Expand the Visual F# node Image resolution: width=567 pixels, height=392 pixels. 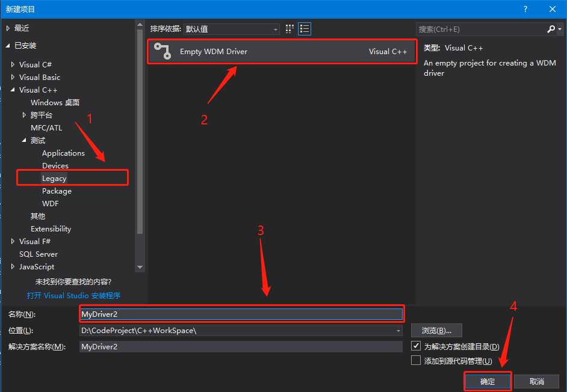coord(13,241)
